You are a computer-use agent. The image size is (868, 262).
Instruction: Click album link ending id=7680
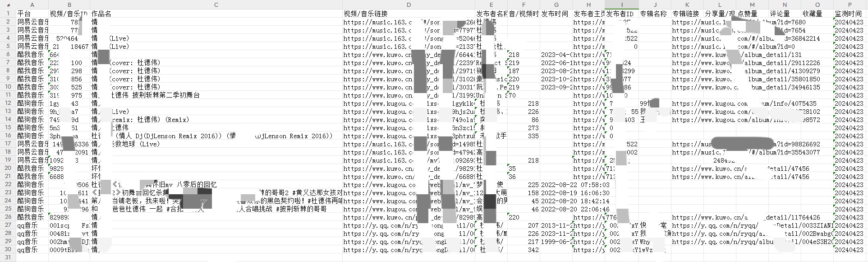[739, 22]
